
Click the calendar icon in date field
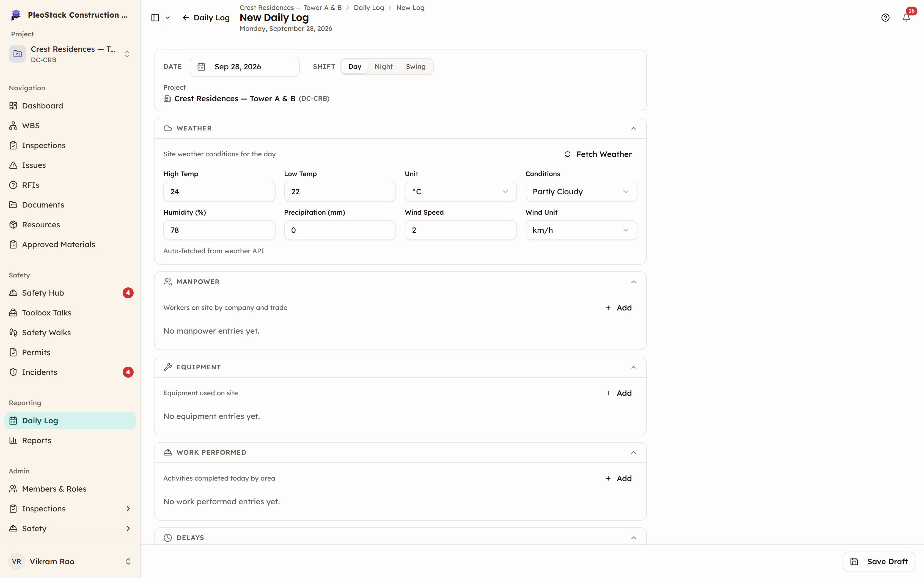201,67
